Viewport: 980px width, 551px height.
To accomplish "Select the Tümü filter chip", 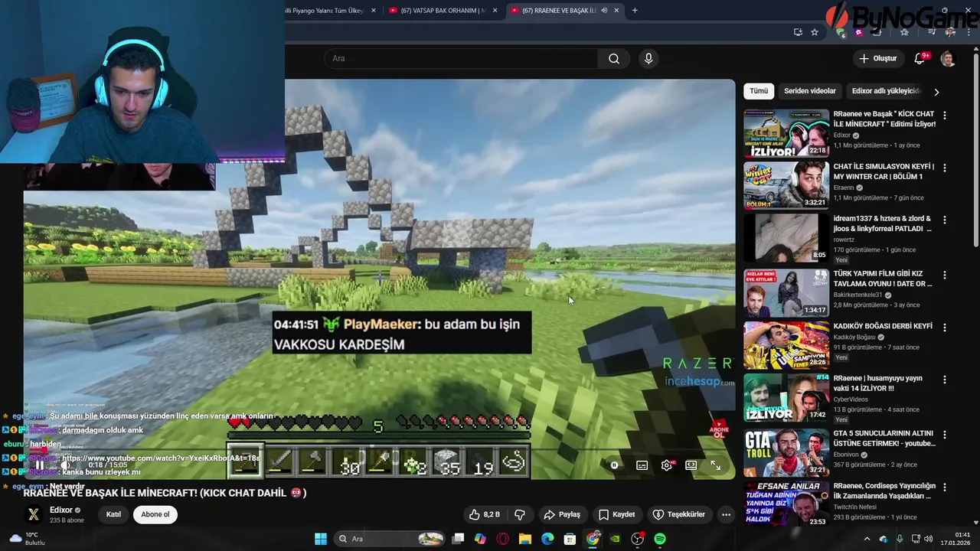I will [x=759, y=91].
